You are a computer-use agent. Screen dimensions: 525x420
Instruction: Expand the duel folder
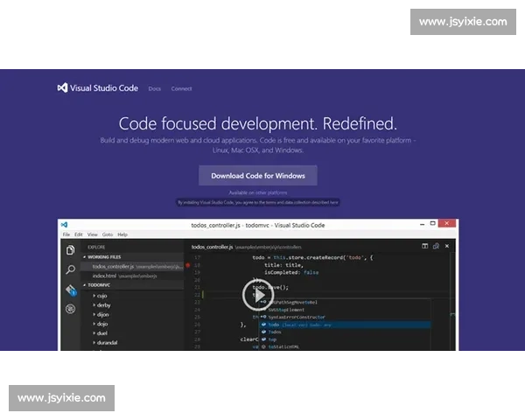click(100, 333)
